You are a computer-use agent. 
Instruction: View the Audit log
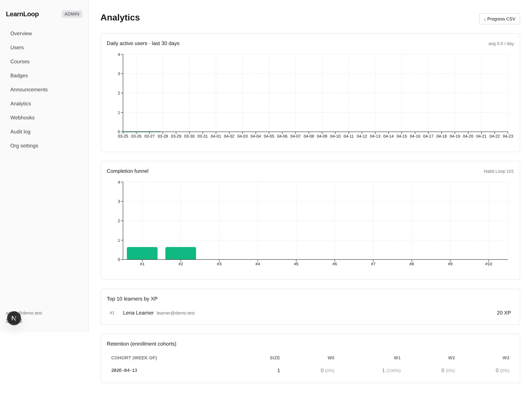point(20,132)
